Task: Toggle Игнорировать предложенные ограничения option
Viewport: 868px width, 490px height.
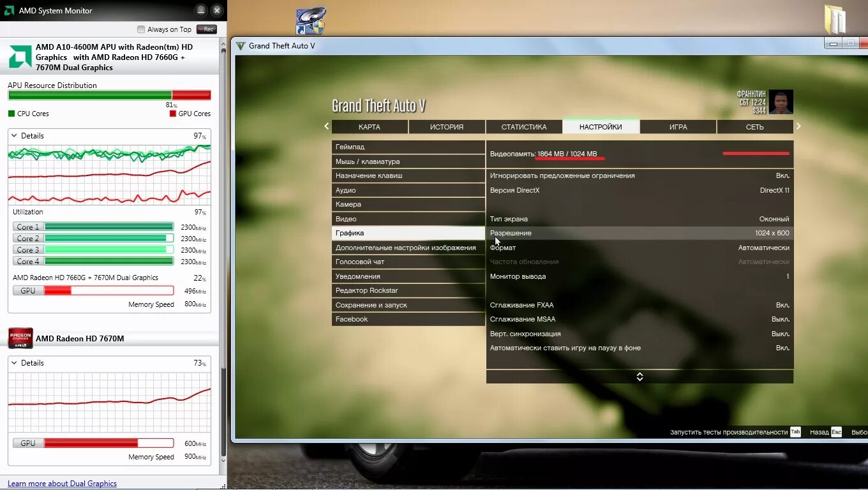Action: point(640,176)
